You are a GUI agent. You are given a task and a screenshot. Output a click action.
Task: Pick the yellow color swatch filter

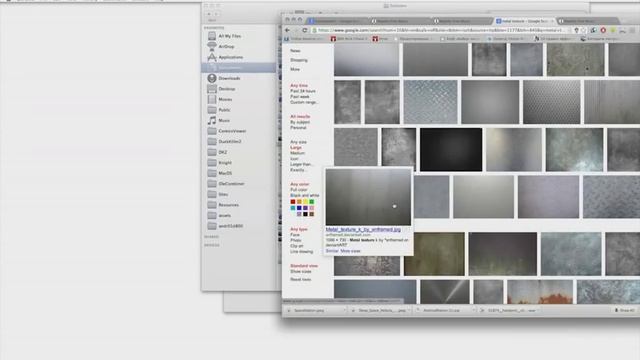pos(305,202)
